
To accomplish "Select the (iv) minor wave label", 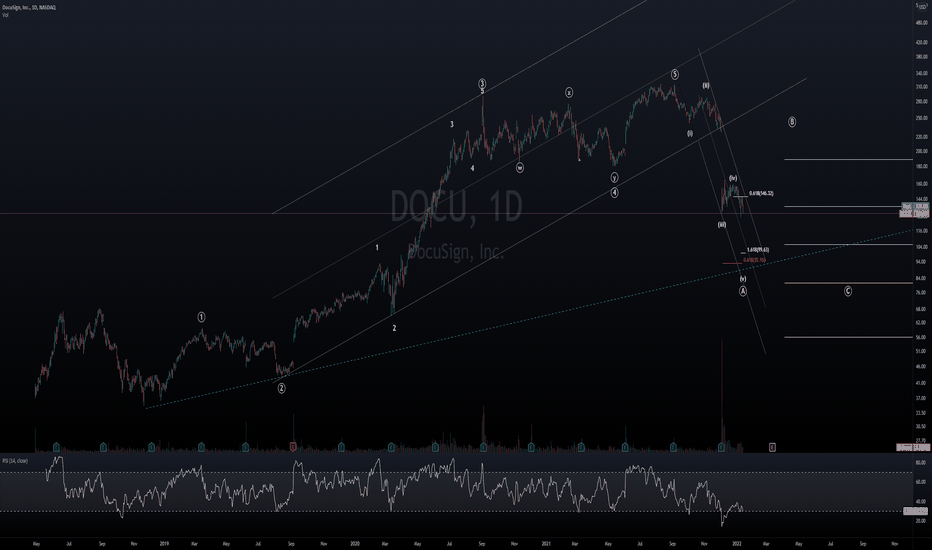I will click(733, 178).
